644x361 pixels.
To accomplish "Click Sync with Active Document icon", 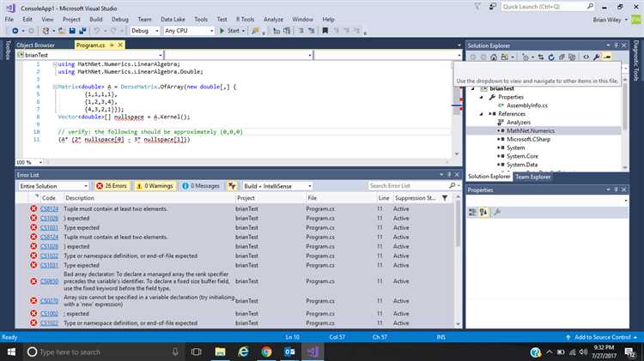I will pos(540,57).
